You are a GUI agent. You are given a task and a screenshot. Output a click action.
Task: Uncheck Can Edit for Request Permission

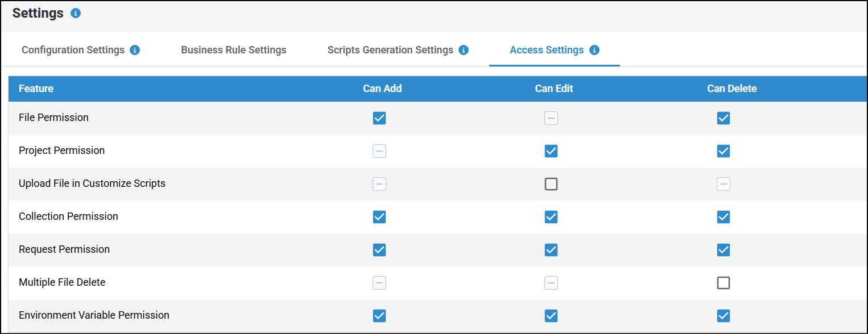pyautogui.click(x=551, y=250)
